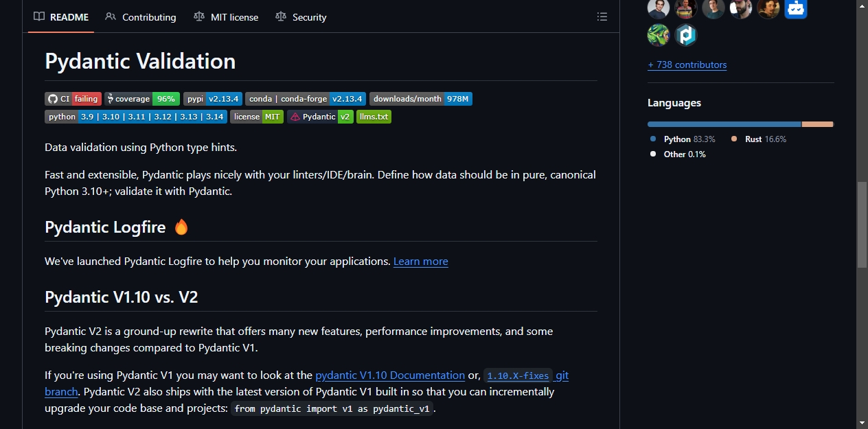Click the orange Rust segment of language bar
This screenshot has height=429, width=868.
click(818, 124)
